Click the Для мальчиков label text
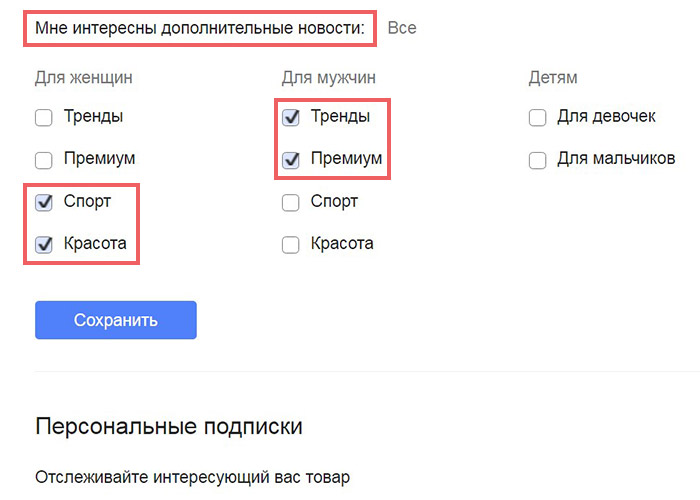The height and width of the screenshot is (500, 700). 616,159
